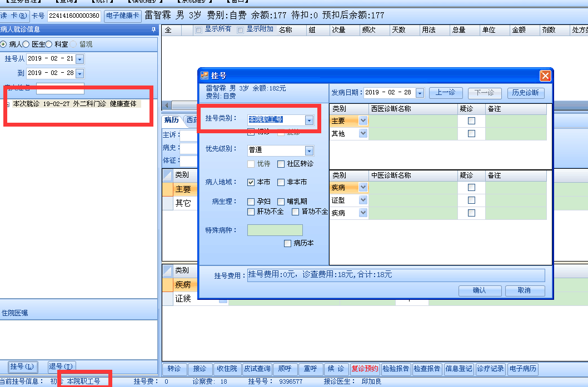Screen dimensions: 588x387
Task: Toggle the 显示附加 checkbox
Action: click(x=241, y=30)
